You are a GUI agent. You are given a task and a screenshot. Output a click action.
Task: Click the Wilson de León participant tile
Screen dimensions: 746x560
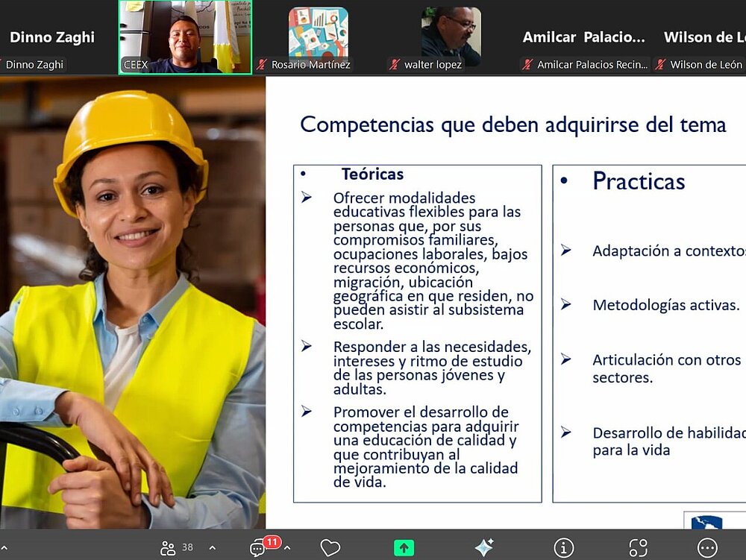701,37
